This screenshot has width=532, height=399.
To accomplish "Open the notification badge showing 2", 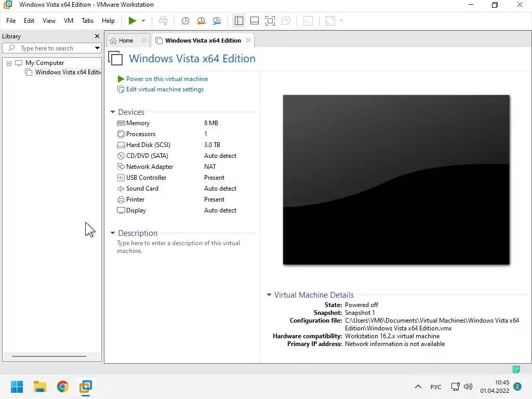I will (517, 387).
